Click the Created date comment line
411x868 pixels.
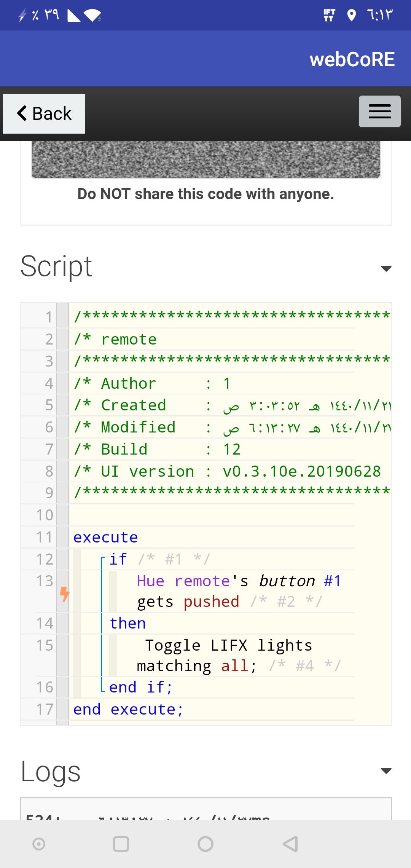pos(233,405)
